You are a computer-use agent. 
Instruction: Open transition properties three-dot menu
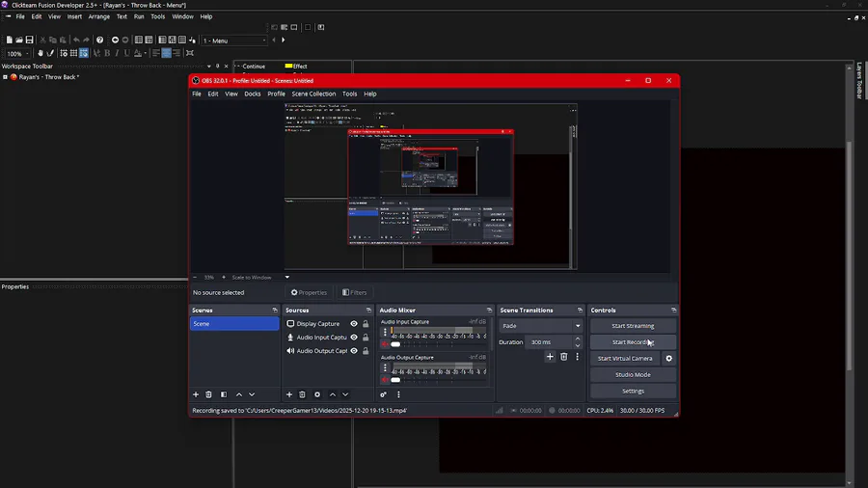tap(577, 357)
